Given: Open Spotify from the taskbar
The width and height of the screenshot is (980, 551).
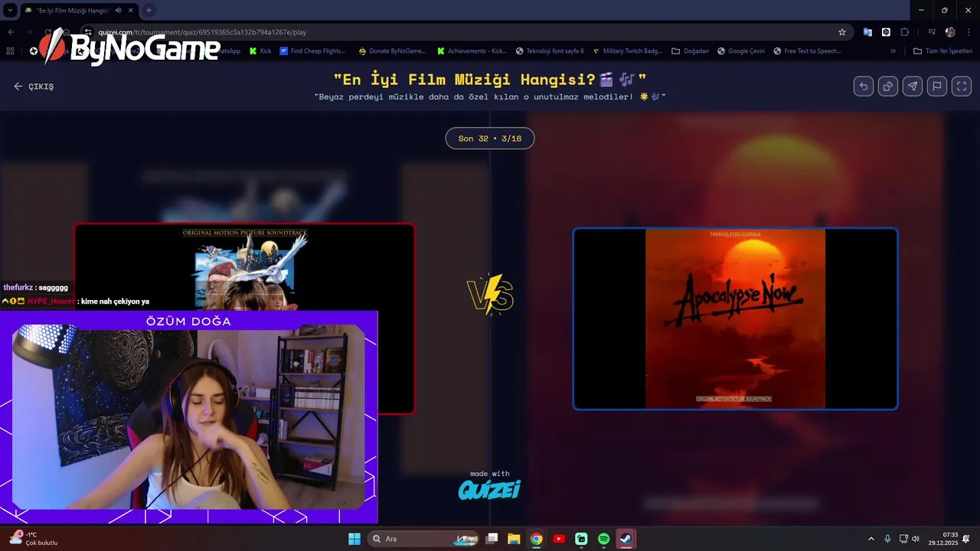Looking at the screenshot, I should 603,539.
